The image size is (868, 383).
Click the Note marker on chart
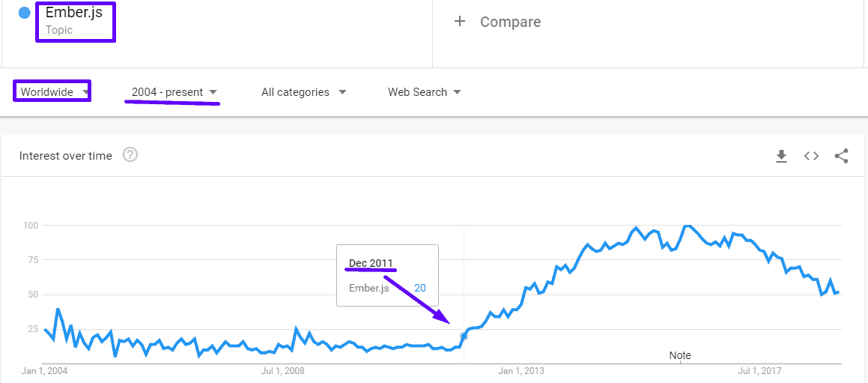click(x=680, y=355)
